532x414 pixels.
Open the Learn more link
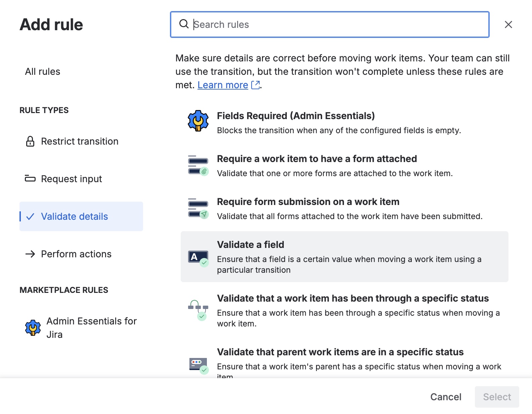[223, 85]
